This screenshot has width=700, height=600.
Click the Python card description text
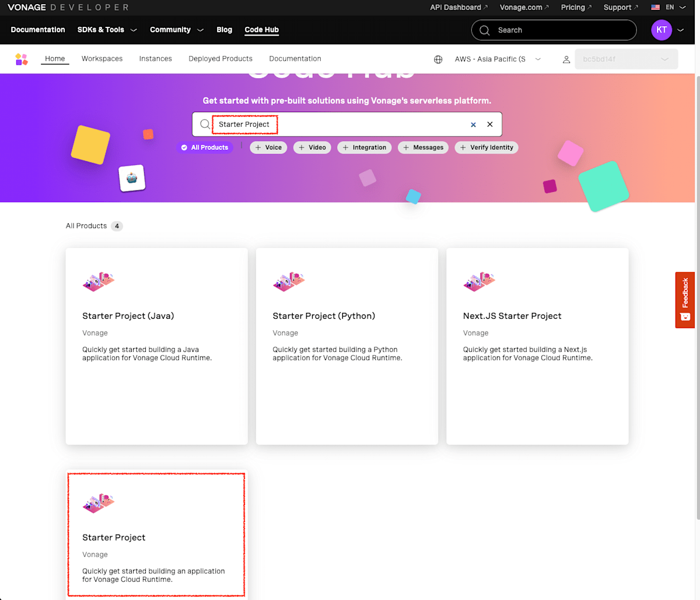coord(337,354)
